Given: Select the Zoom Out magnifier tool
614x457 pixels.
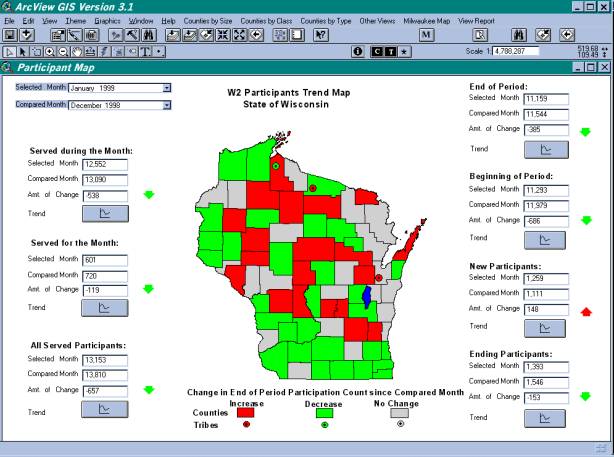Looking at the screenshot, I should pyautogui.click(x=61, y=50).
